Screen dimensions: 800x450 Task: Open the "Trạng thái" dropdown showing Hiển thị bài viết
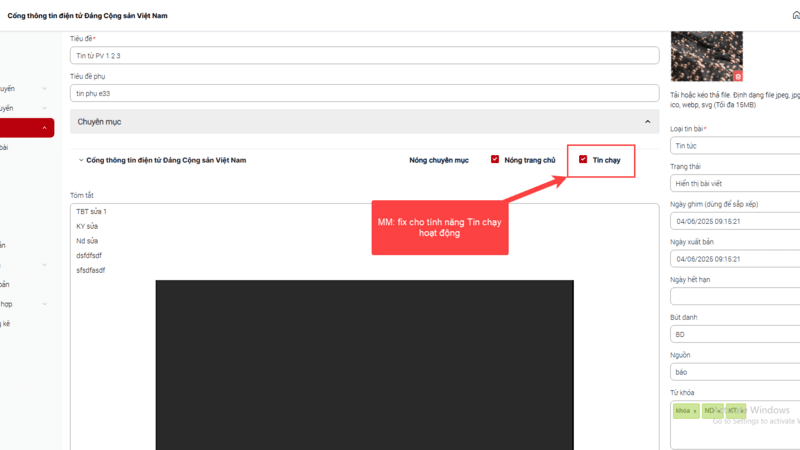click(735, 183)
